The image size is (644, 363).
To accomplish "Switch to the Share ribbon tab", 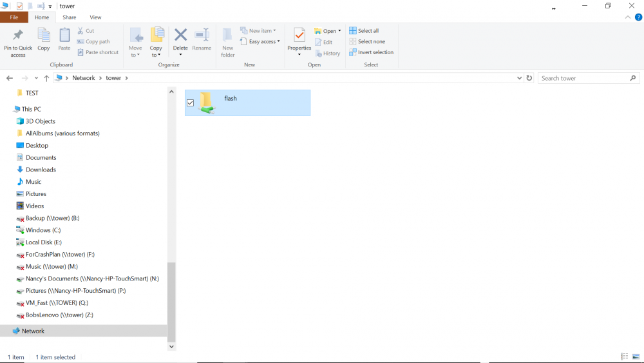I will pos(70,17).
